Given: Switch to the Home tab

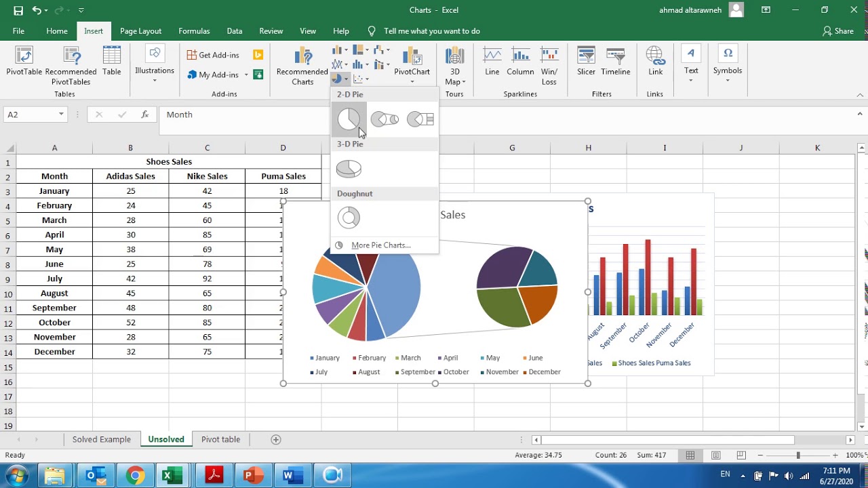Looking at the screenshot, I should click(57, 31).
